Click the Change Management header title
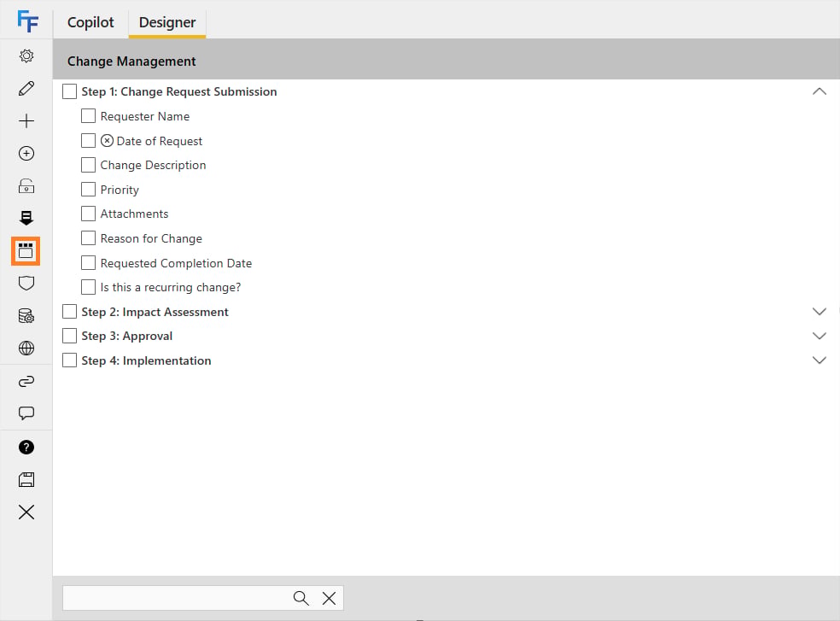 tap(131, 62)
